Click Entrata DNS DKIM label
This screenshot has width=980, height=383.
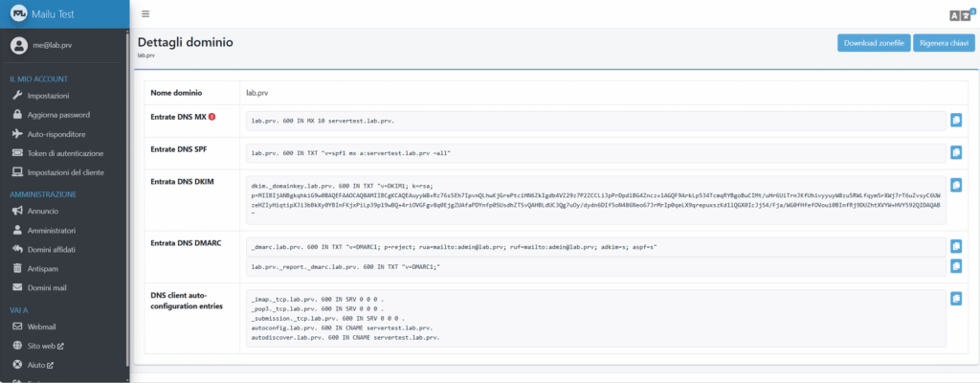182,181
